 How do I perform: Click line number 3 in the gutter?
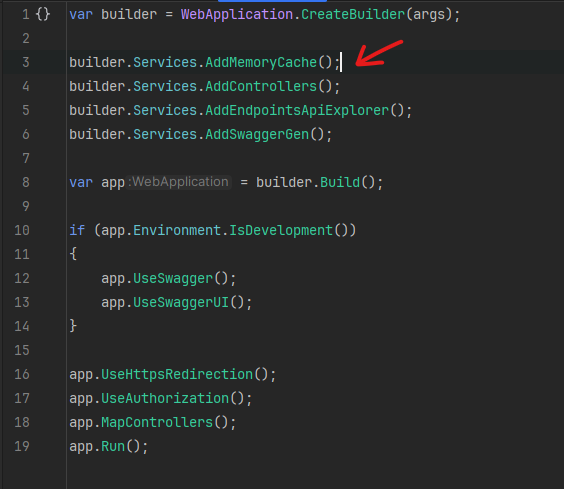point(26,62)
